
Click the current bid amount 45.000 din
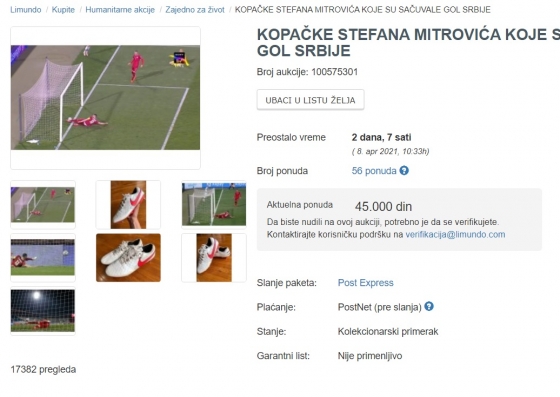[383, 206]
